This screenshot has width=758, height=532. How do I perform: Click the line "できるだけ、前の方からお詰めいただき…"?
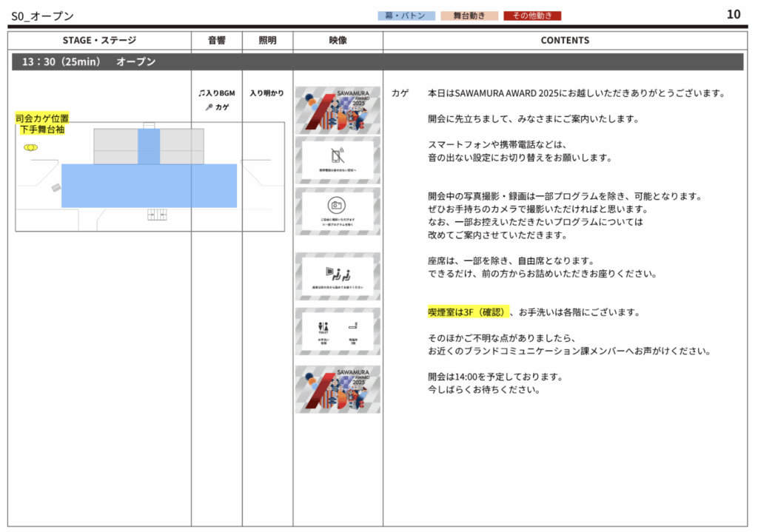tap(543, 274)
